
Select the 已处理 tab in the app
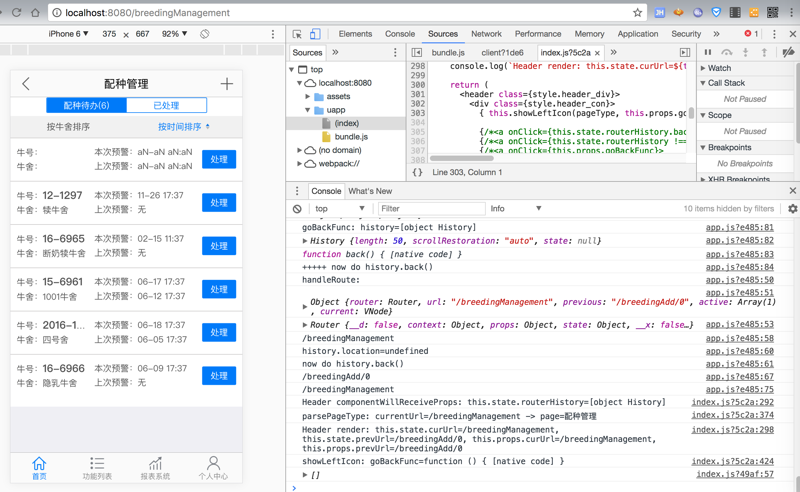click(x=166, y=105)
